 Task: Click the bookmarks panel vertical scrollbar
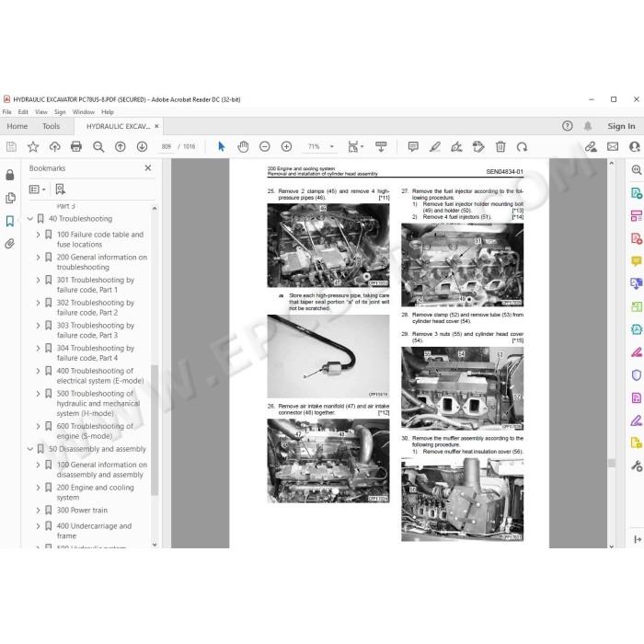[155, 430]
